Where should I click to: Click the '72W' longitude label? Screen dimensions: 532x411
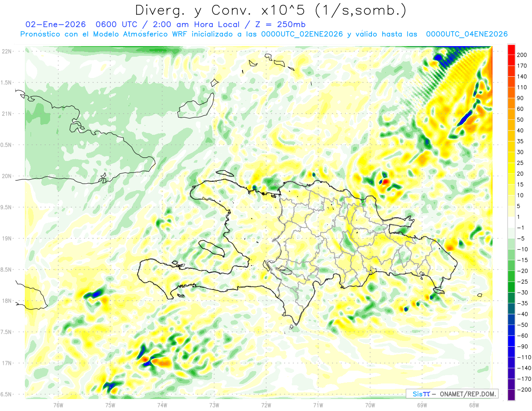click(x=266, y=405)
